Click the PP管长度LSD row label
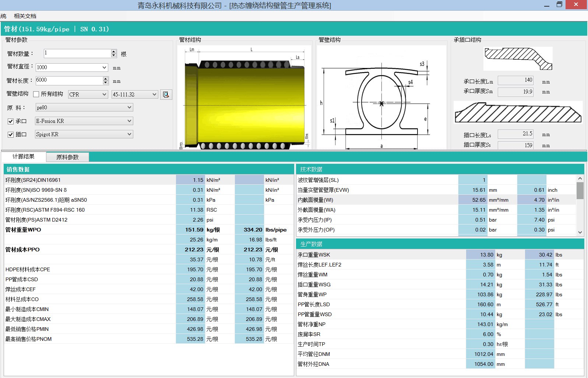Screen dimensions: 588x378 tap(314, 304)
